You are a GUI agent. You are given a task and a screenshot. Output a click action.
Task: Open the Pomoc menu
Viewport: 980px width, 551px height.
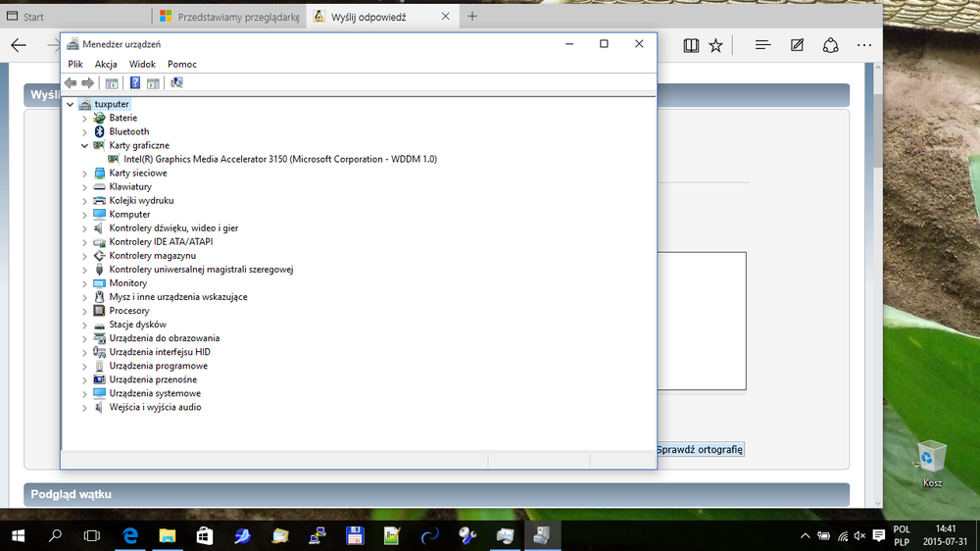coord(182,64)
